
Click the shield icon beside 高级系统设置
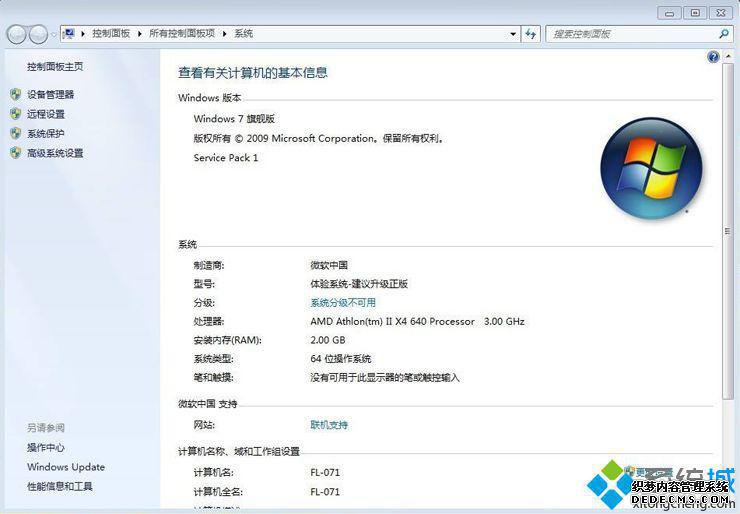[16, 152]
